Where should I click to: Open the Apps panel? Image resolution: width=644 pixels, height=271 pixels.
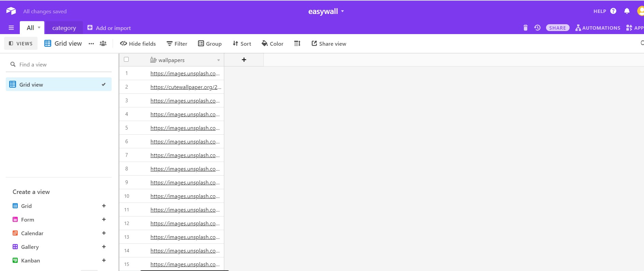pyautogui.click(x=635, y=28)
